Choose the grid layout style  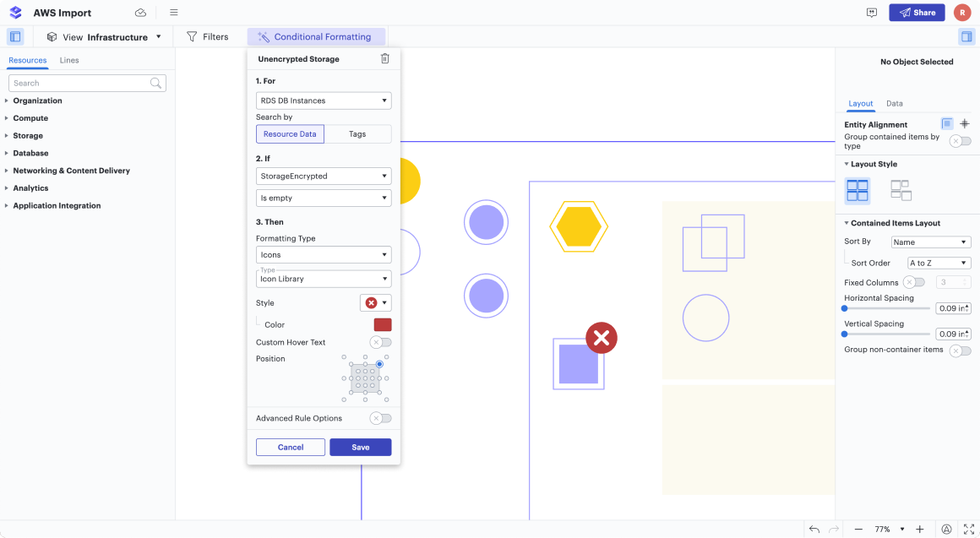[x=857, y=190]
